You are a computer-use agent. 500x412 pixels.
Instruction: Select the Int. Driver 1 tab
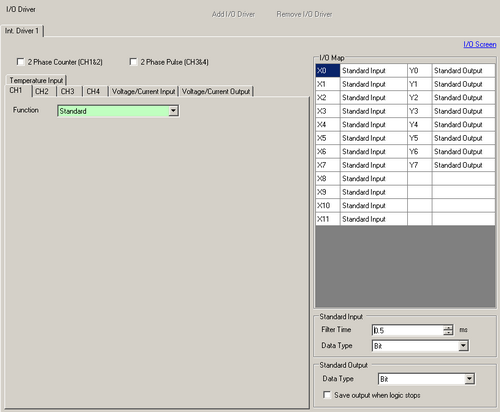tap(22, 31)
